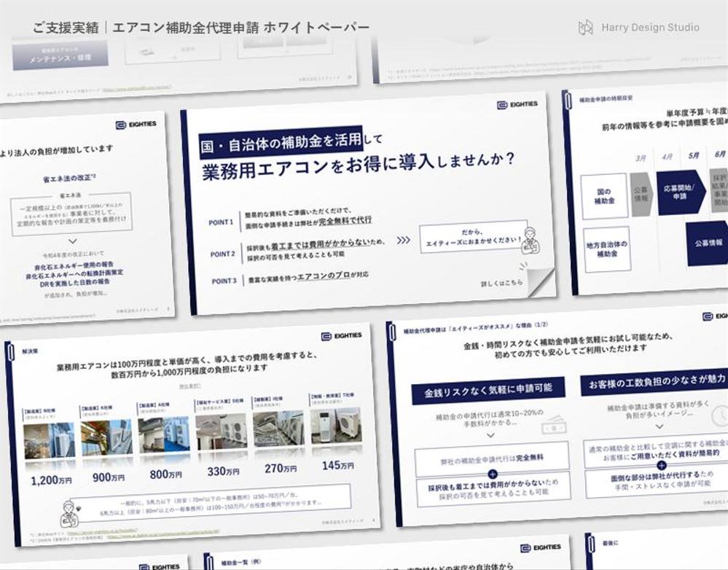Screen dimensions: 728x570
Task: Click the 地方自治体の補助金 box
Action: click(x=607, y=249)
